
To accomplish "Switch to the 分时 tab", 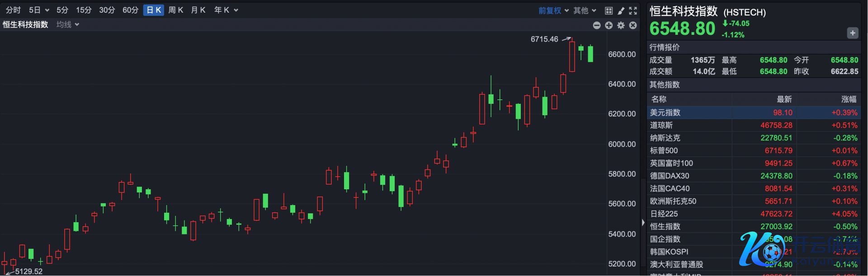I will (13, 10).
